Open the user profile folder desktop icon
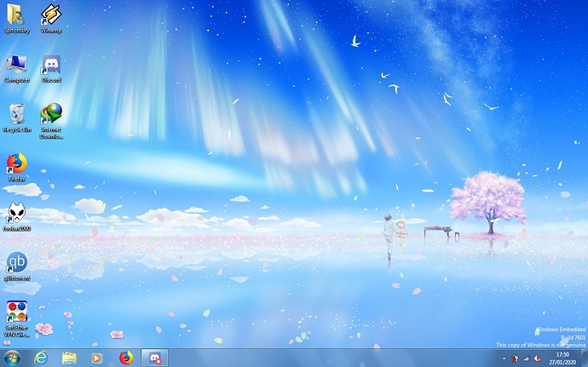This screenshot has width=588, height=367. click(16, 19)
